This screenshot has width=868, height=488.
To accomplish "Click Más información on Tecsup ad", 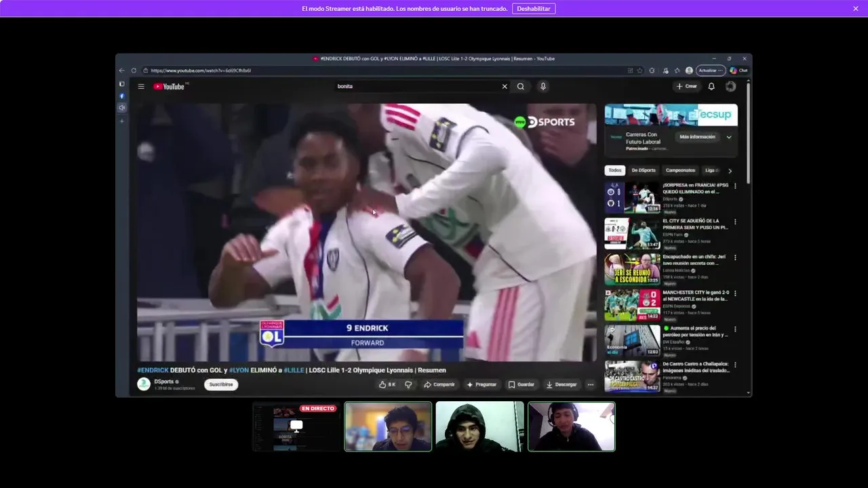I will tap(697, 137).
